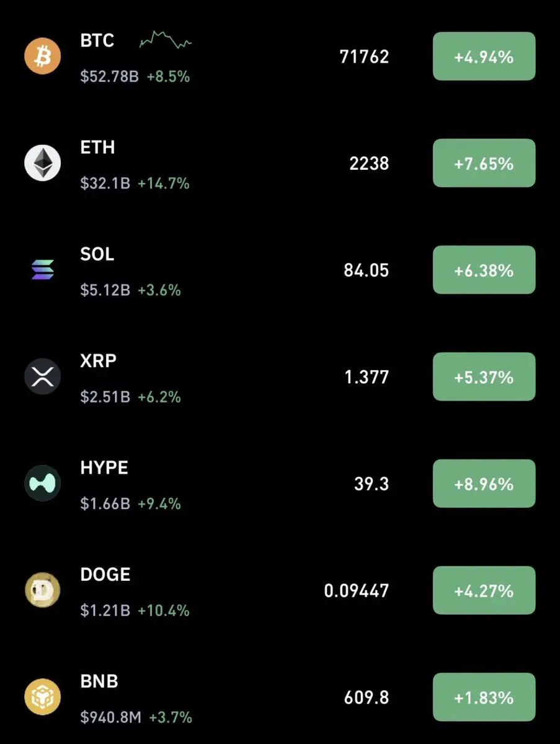
Task: Select the HYPE ticker label
Action: [104, 468]
